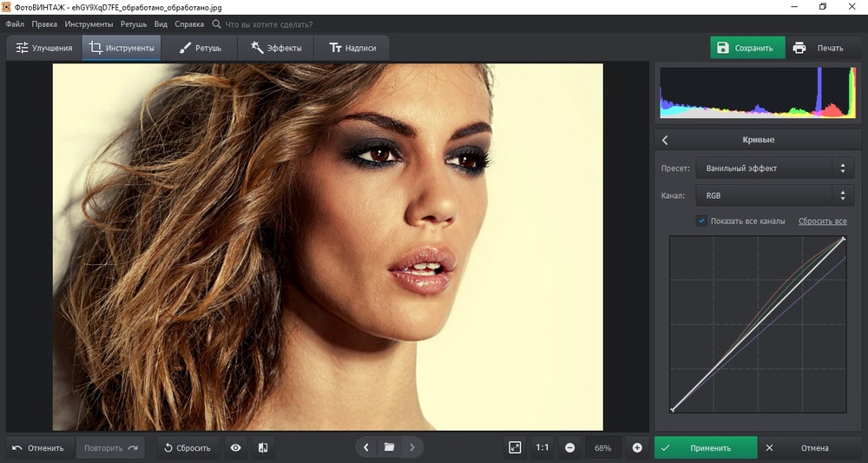Open the Пресет dropdown 'Ванильный эффект'
Image resolution: width=868 pixels, height=463 pixels.
click(774, 169)
